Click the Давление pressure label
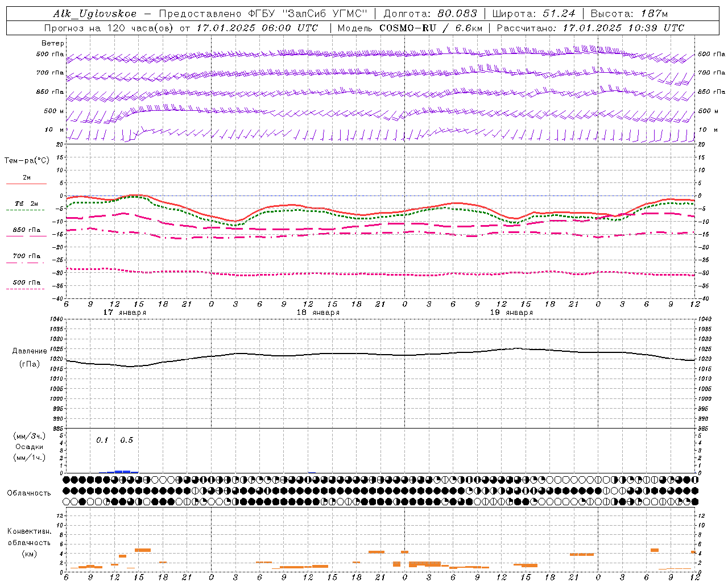 (30, 351)
